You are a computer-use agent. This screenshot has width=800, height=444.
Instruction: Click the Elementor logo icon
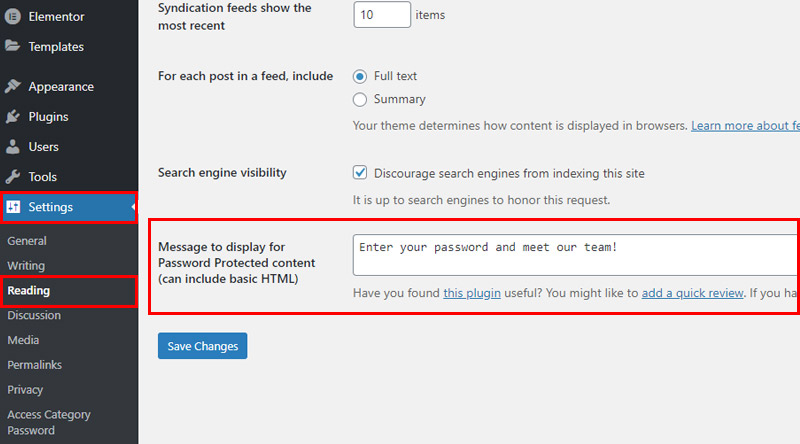click(x=13, y=16)
